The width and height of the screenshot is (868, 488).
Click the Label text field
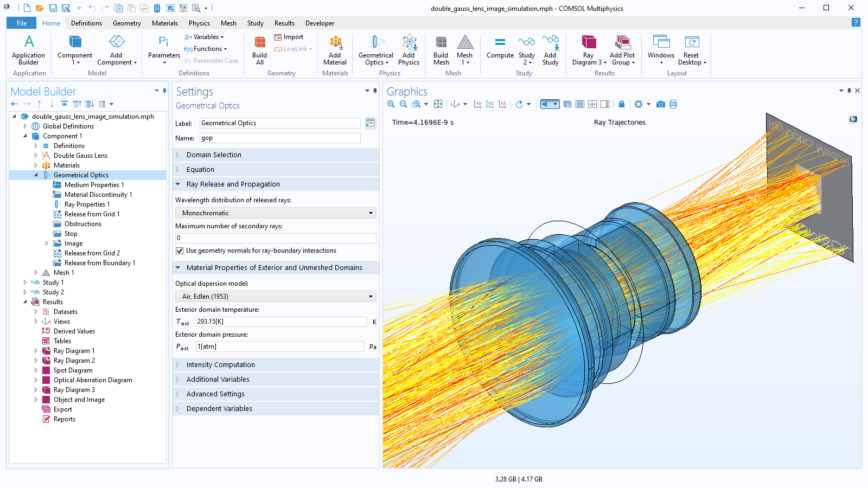point(280,123)
